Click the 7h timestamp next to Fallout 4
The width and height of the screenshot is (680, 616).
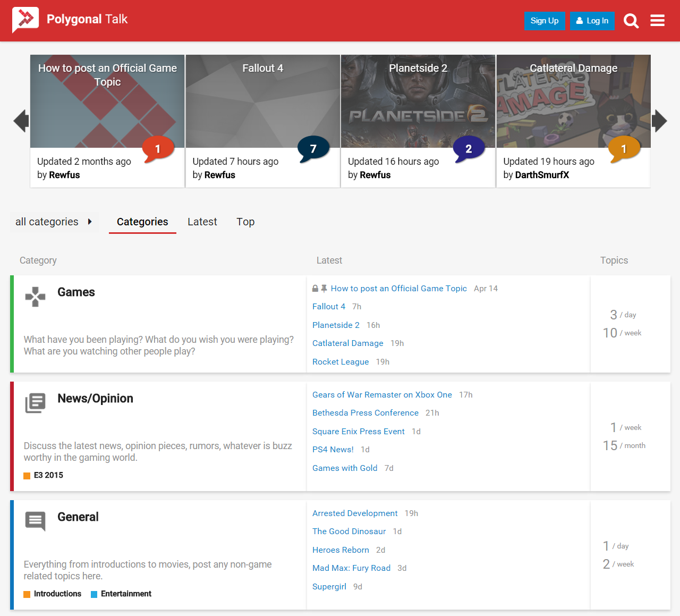(x=356, y=307)
